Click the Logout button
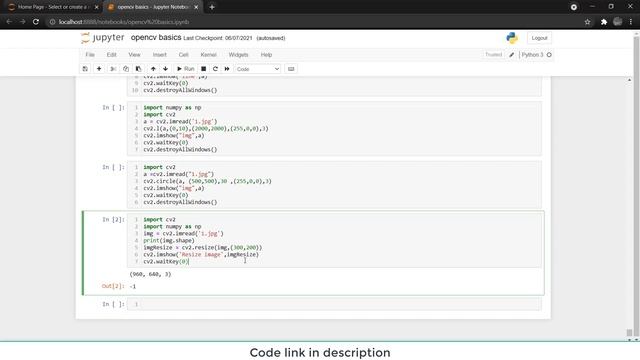640x360 pixels. point(539,38)
